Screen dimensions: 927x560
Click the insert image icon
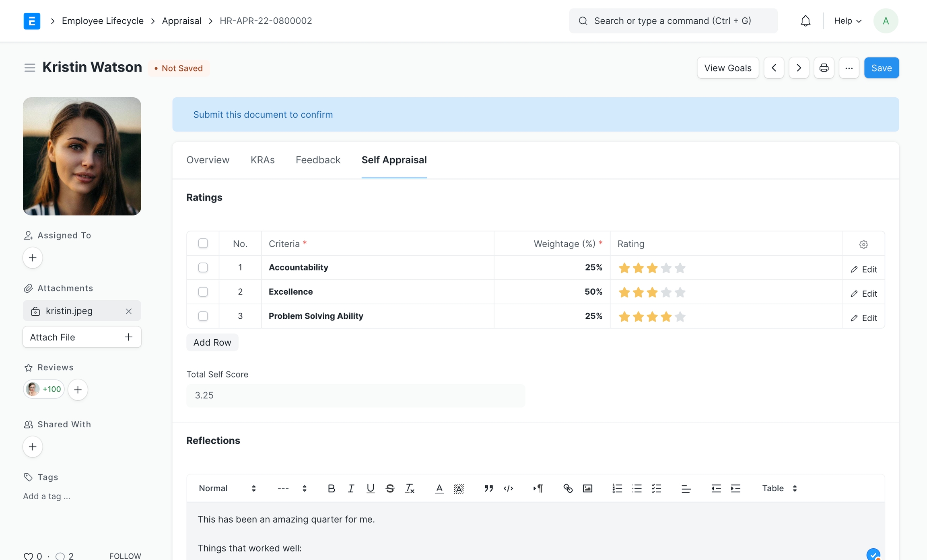point(587,488)
